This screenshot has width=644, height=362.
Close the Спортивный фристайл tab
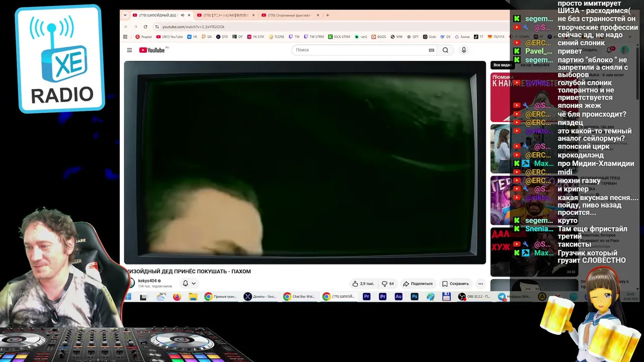318,15
